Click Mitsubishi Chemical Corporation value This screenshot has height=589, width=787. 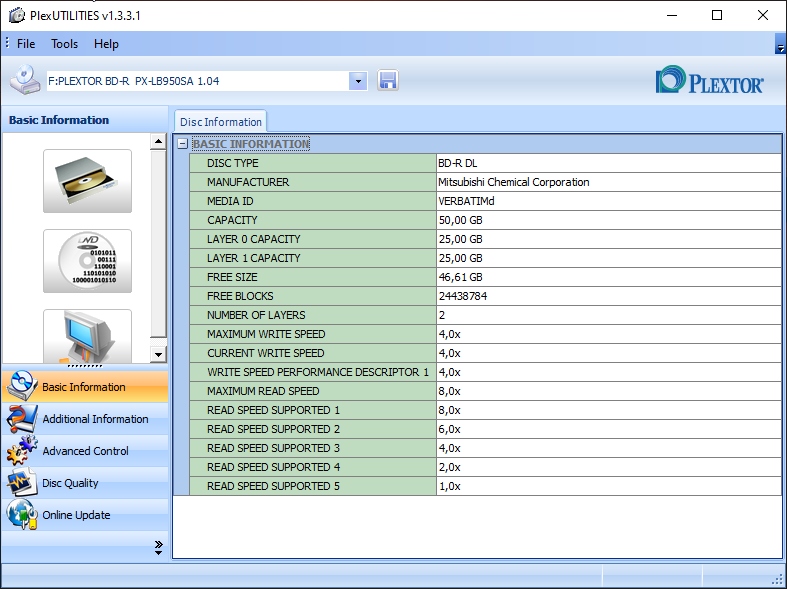coord(513,182)
